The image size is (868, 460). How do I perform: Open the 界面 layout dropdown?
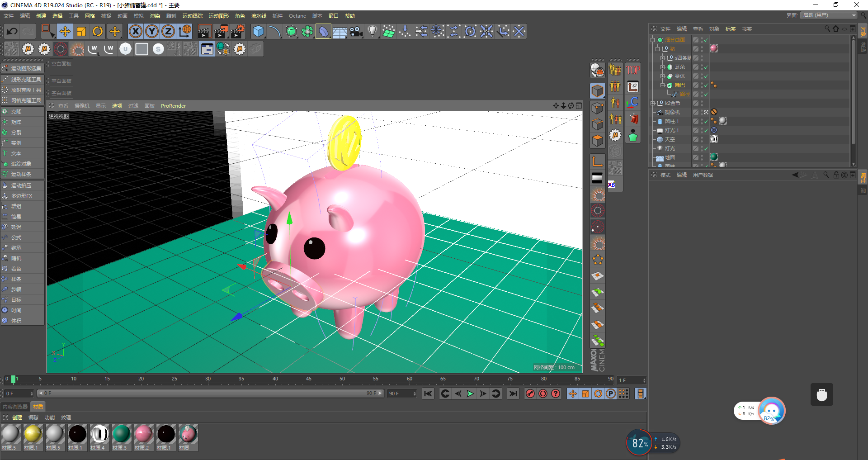click(829, 15)
